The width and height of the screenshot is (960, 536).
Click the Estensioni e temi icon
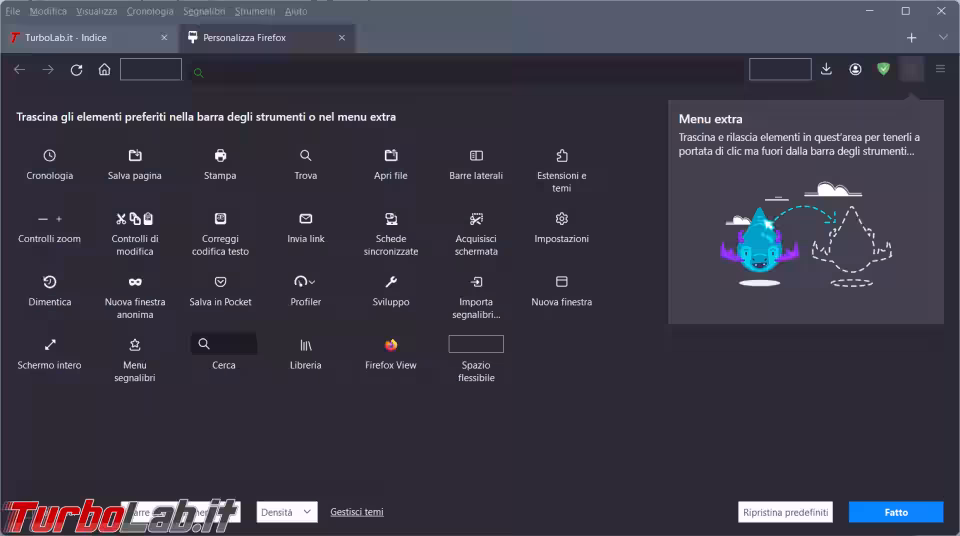[561, 156]
